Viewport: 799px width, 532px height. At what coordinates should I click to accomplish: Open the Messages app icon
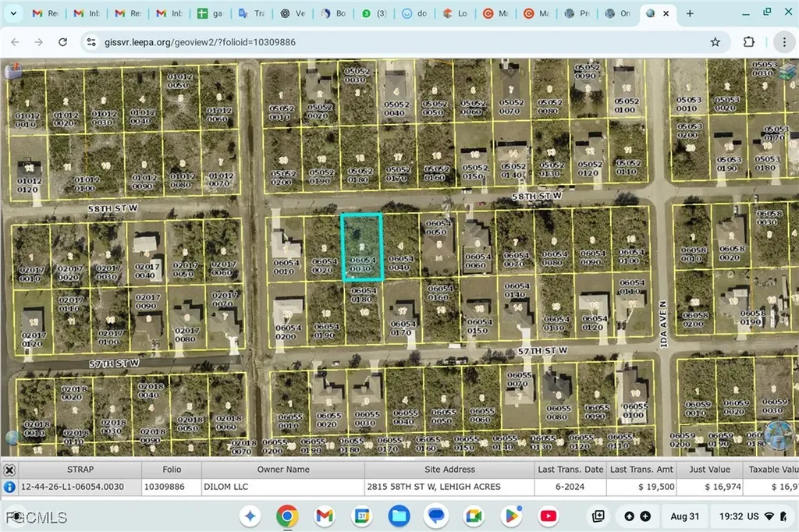point(436,516)
